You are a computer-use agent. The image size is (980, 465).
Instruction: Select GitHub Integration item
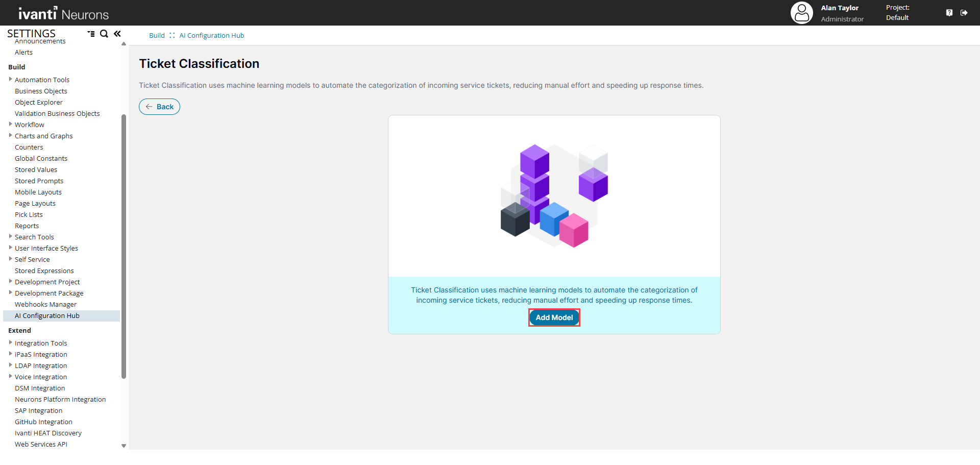point(43,422)
